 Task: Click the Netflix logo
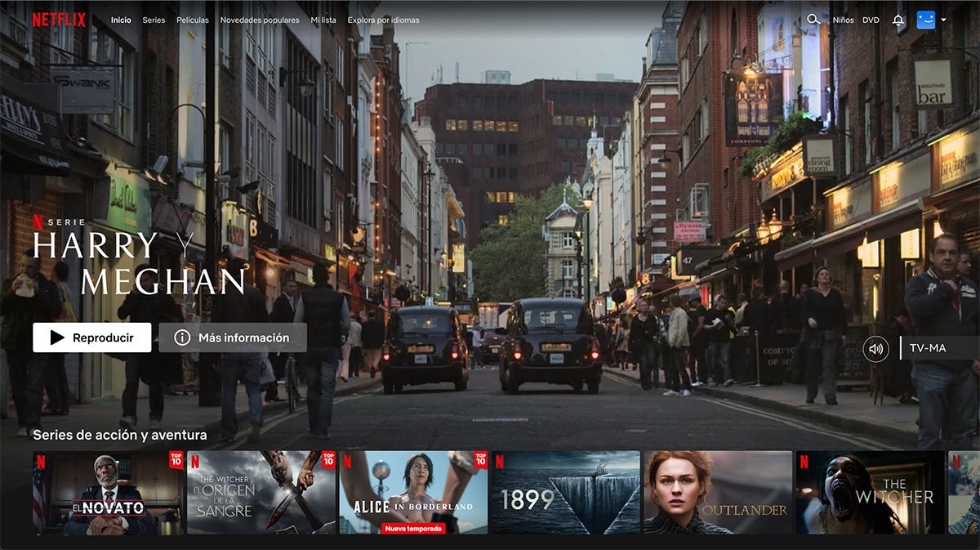pyautogui.click(x=59, y=20)
